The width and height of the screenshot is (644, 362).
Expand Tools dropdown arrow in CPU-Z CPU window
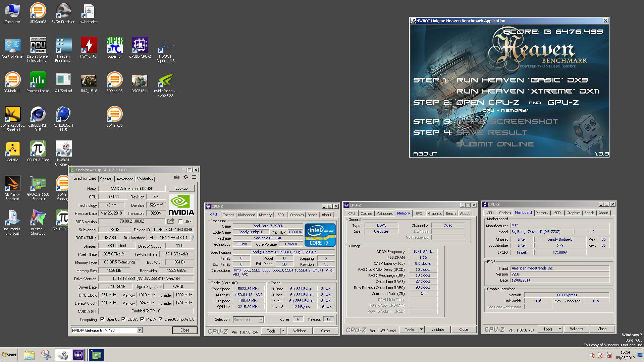pos(283,331)
